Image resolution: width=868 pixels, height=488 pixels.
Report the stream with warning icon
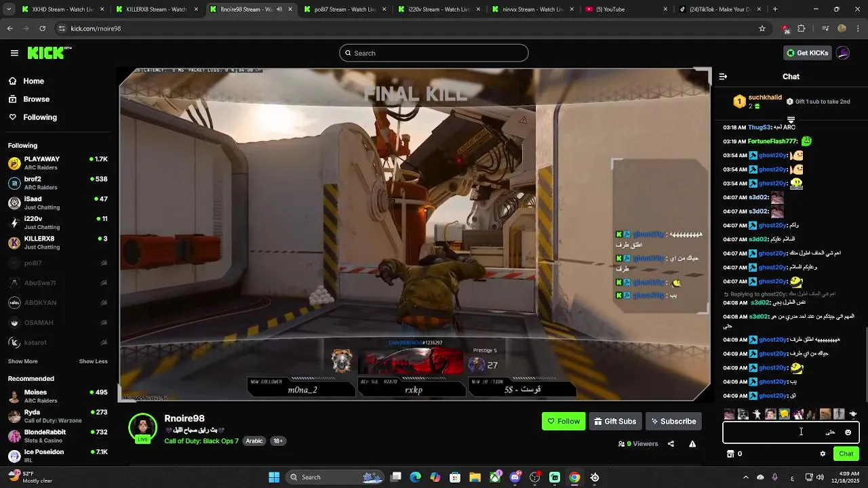coord(692,444)
